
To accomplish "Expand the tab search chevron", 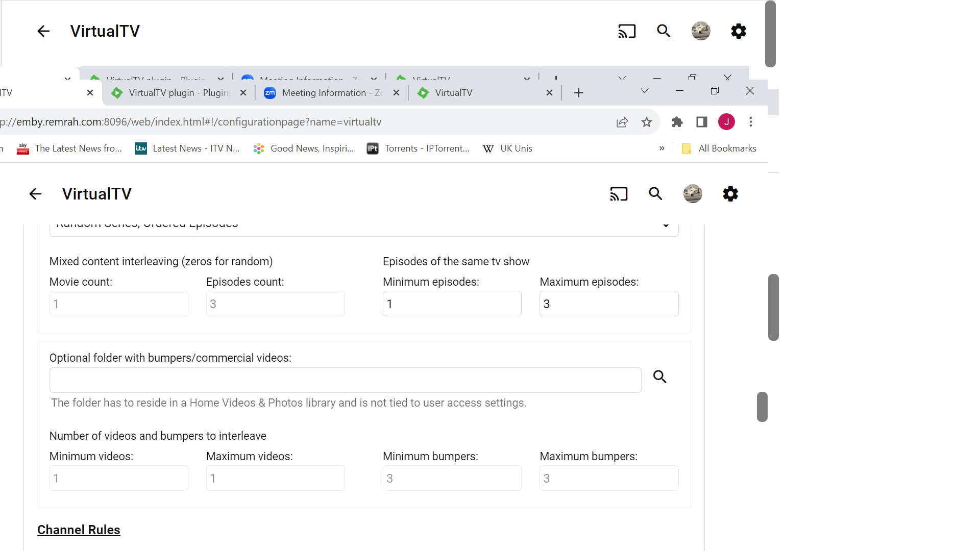I will pos(645,91).
